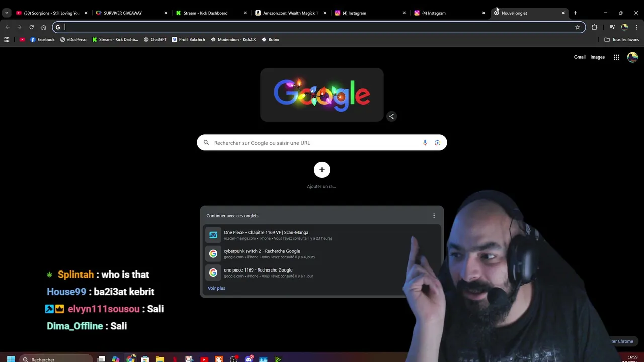Close the SURVIVER GIVEAWAY tab
Viewport: 644px width, 362px height.
click(x=166, y=13)
